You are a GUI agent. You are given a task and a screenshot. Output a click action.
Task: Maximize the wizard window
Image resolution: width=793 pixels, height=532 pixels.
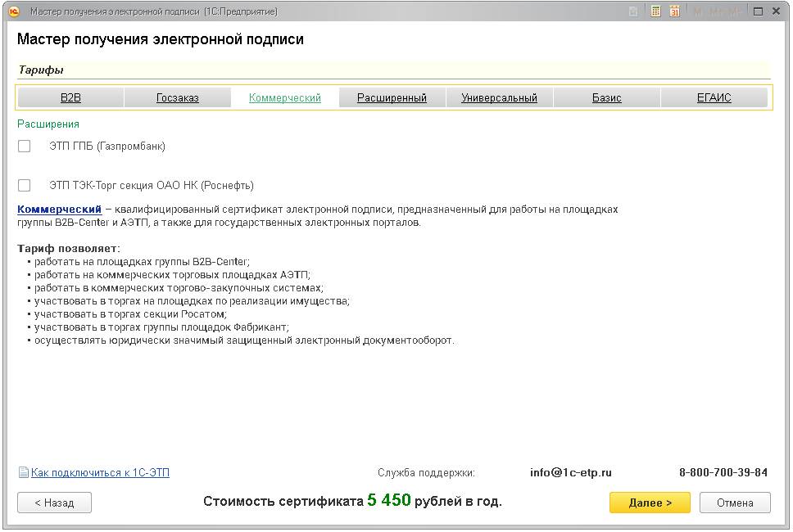pos(758,11)
